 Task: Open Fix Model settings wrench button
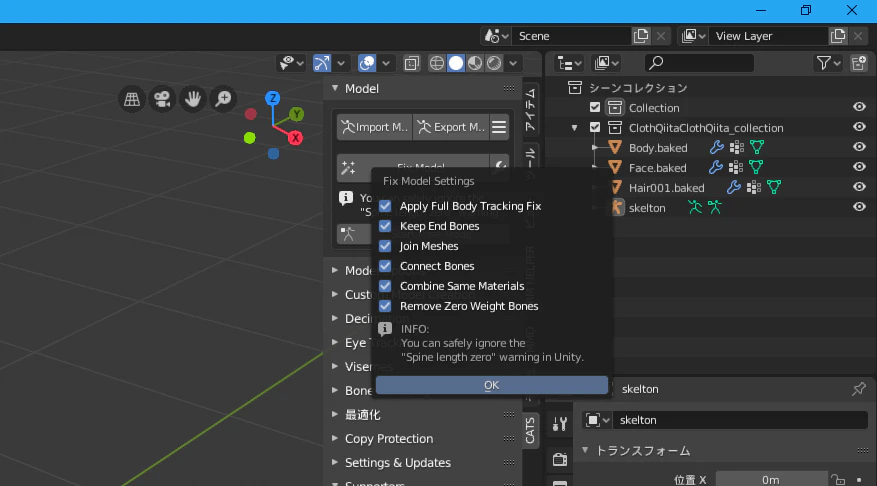click(499, 167)
